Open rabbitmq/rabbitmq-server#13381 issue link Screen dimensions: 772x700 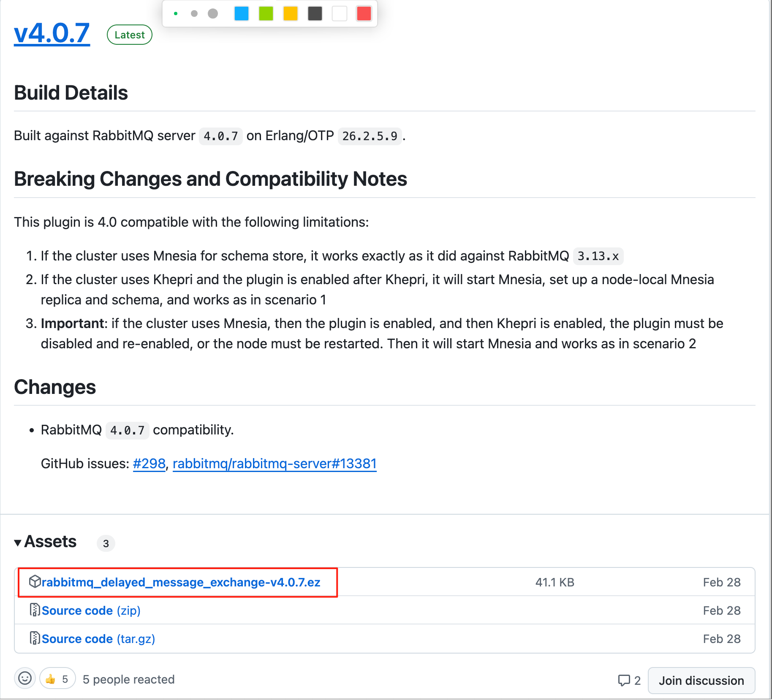point(275,464)
